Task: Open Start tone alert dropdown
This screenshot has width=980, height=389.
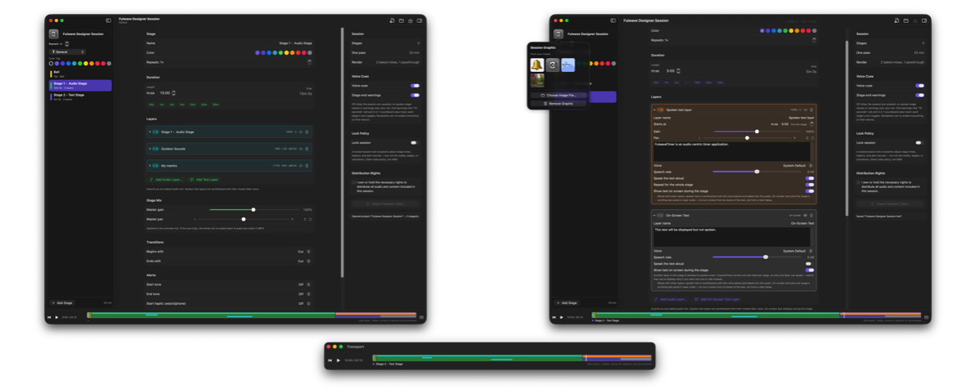Action: coord(304,284)
